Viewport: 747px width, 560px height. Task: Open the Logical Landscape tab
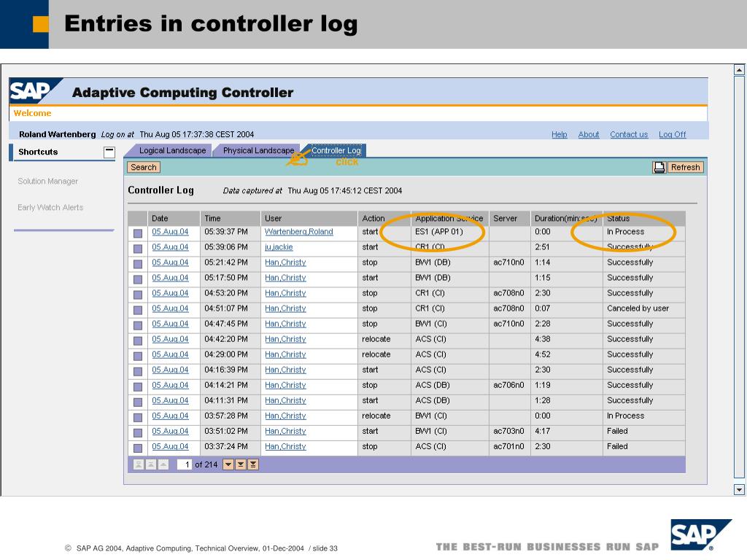(x=172, y=150)
